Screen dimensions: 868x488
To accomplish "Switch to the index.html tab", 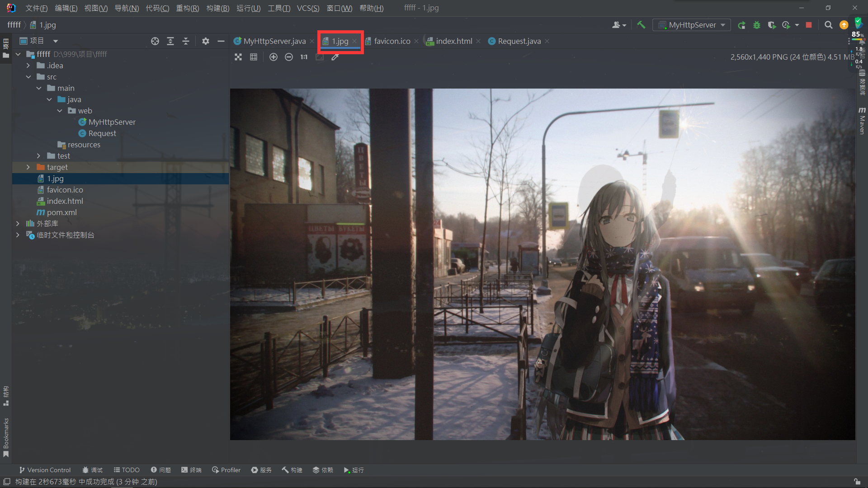I will (454, 41).
